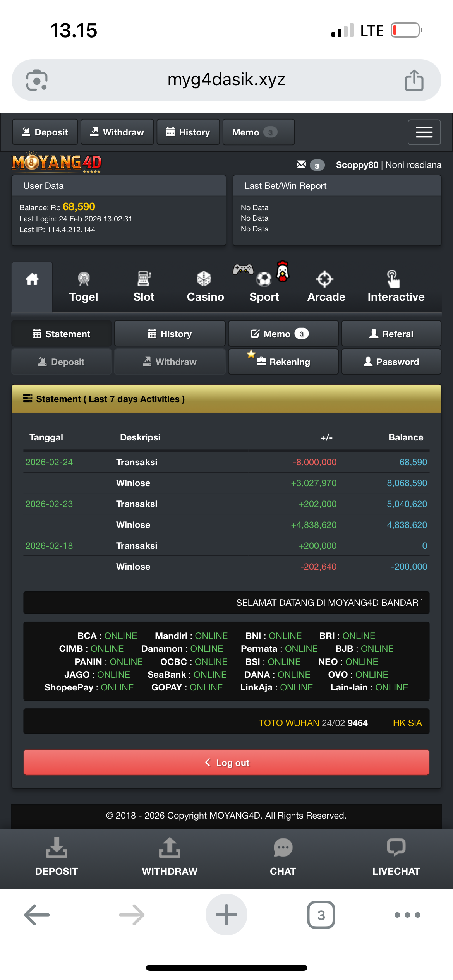Open the Slot games category
The image size is (453, 980).
(x=144, y=287)
